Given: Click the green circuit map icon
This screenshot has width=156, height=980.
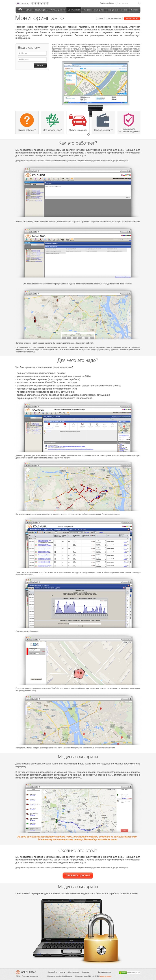Looking at the screenshot, I should [52, 120].
